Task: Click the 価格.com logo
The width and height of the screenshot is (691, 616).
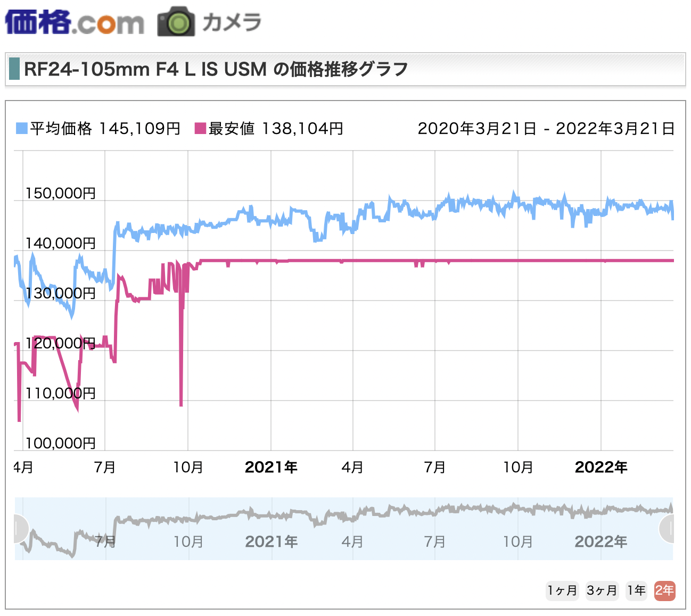Action: [75, 22]
